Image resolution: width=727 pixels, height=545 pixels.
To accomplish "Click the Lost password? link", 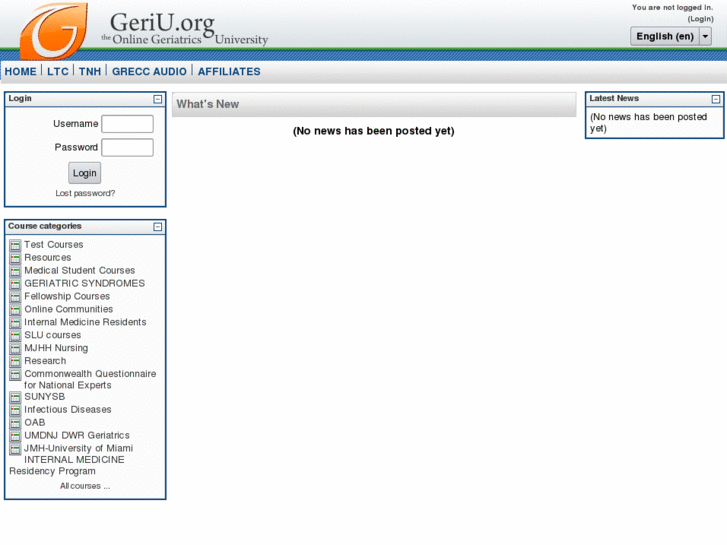I will coord(85,193).
